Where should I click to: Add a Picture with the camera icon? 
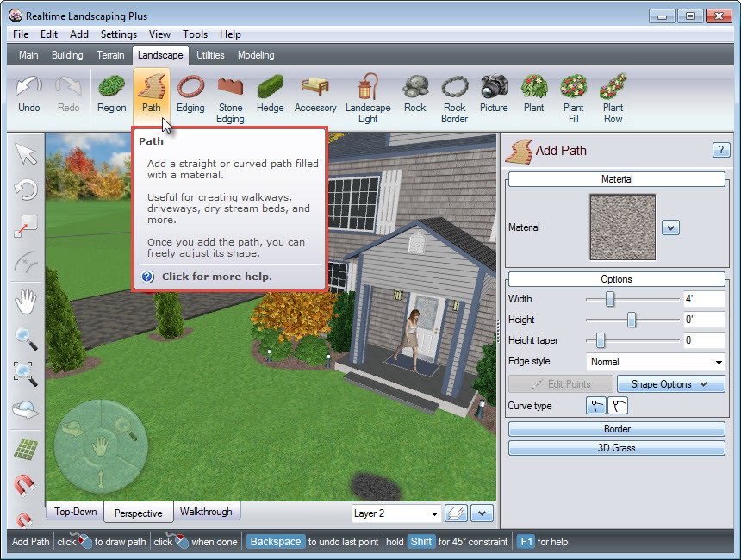coord(494,94)
